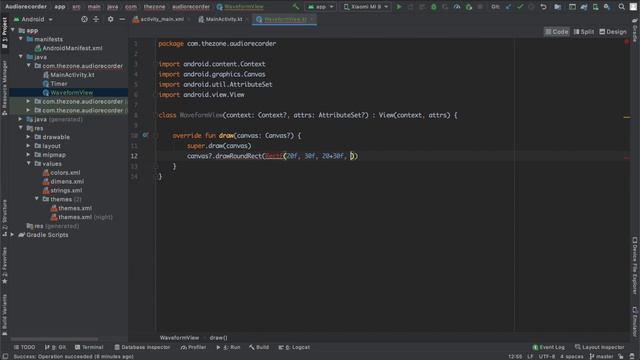Open the Build Variants side panel
Screen dimensions: 640x360
(x=4, y=314)
